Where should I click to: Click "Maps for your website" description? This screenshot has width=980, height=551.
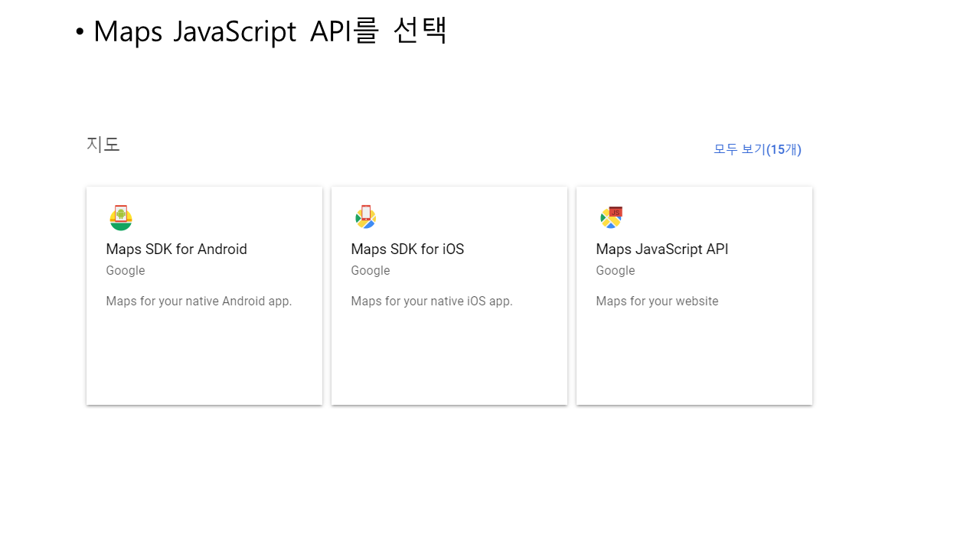[x=657, y=302]
